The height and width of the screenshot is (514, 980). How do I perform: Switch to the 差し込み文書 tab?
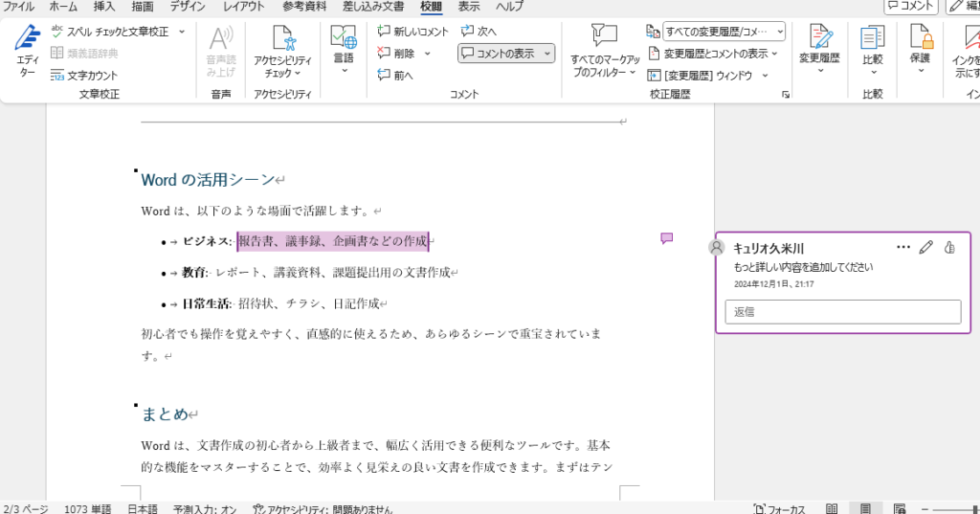[373, 7]
